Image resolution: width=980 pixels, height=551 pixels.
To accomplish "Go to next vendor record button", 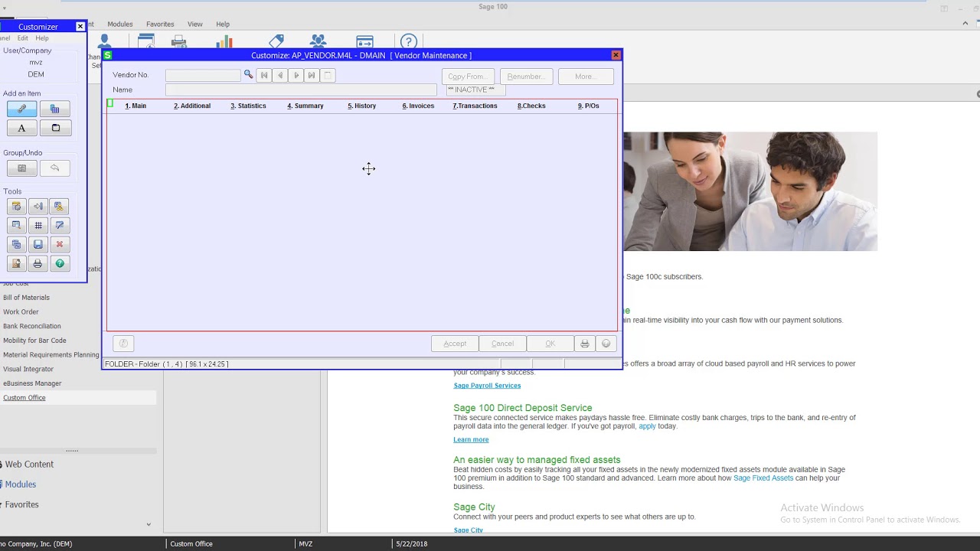I will click(296, 75).
